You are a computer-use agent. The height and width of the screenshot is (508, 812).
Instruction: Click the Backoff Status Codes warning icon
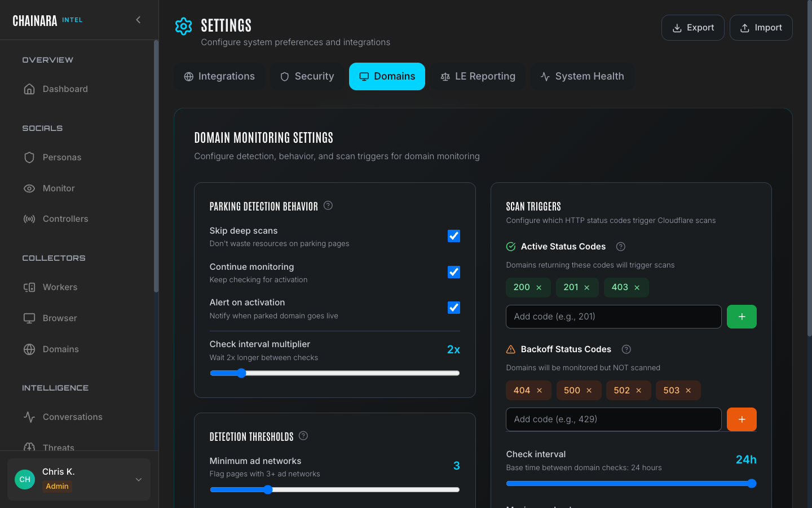point(511,349)
